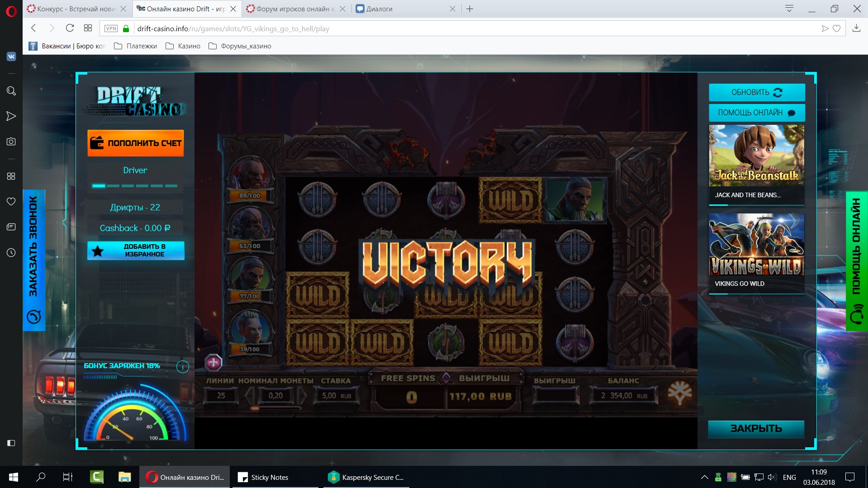
Task: Decrease the coin value left arrow
Action: 249,396
